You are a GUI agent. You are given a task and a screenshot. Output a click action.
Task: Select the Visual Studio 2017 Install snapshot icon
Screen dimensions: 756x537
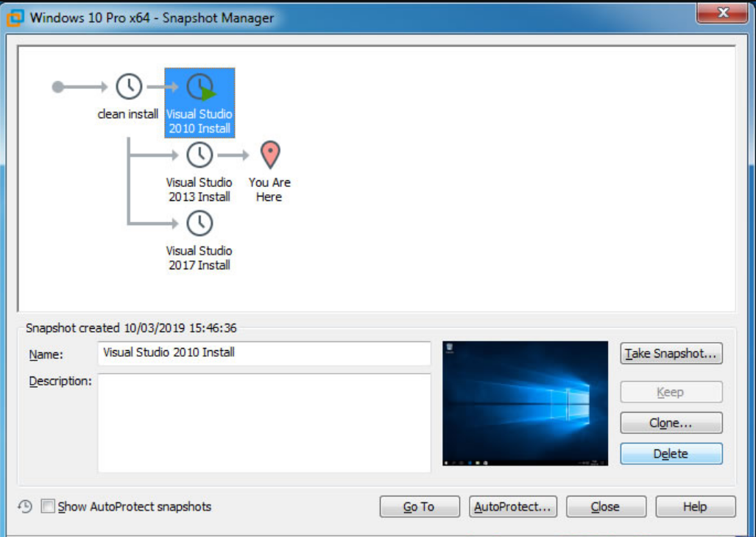pos(199,224)
